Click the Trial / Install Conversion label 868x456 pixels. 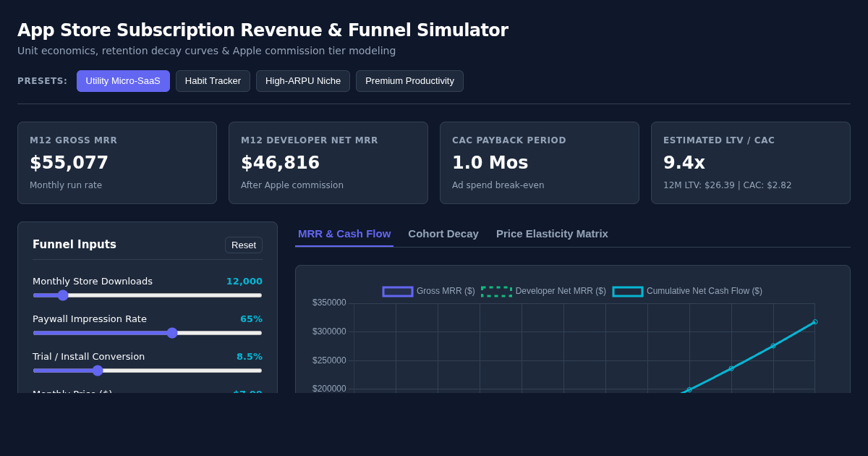pyautogui.click(x=88, y=357)
